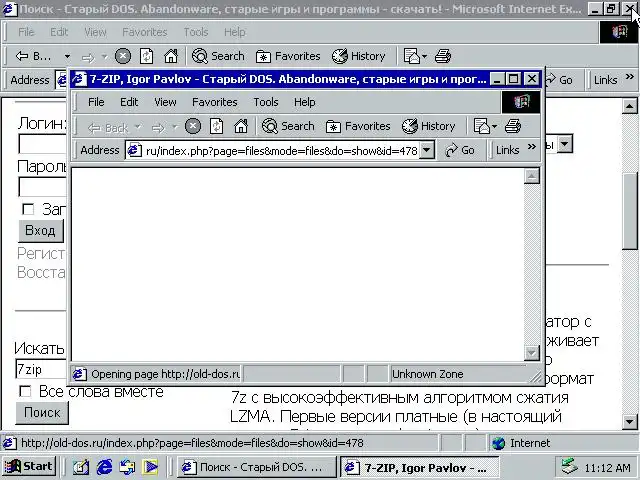
Task: Click the Пароль input field
Action: (42, 187)
